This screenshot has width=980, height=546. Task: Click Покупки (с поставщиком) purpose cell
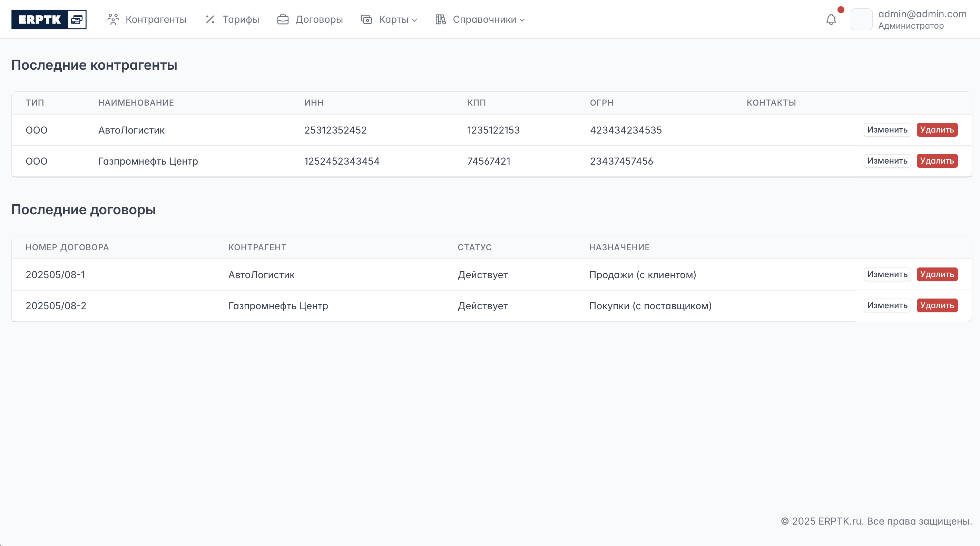650,306
